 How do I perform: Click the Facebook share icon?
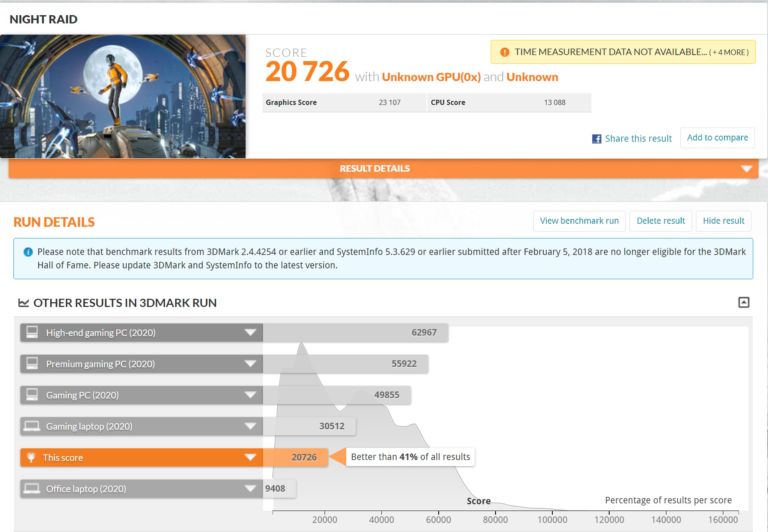tap(597, 139)
